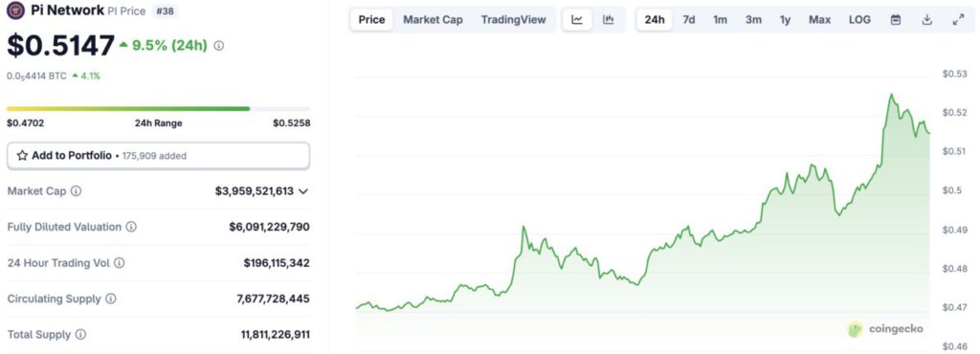Expand the Market Cap value chevron

click(x=303, y=191)
